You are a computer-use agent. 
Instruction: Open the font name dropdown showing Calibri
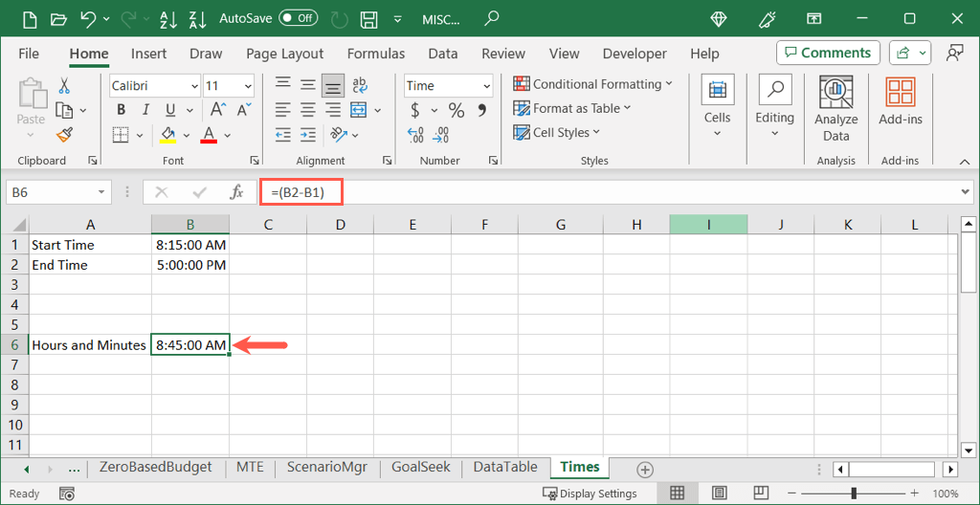[x=194, y=86]
